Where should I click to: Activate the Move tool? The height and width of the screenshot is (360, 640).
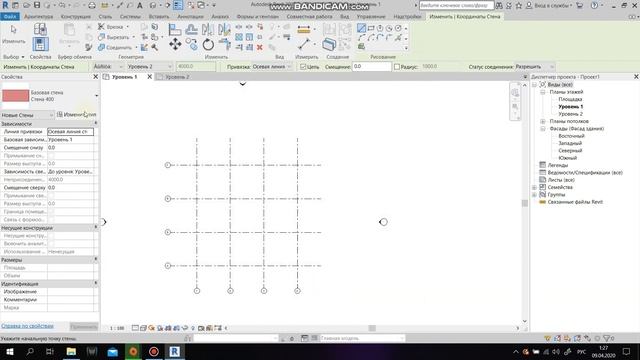click(x=175, y=44)
